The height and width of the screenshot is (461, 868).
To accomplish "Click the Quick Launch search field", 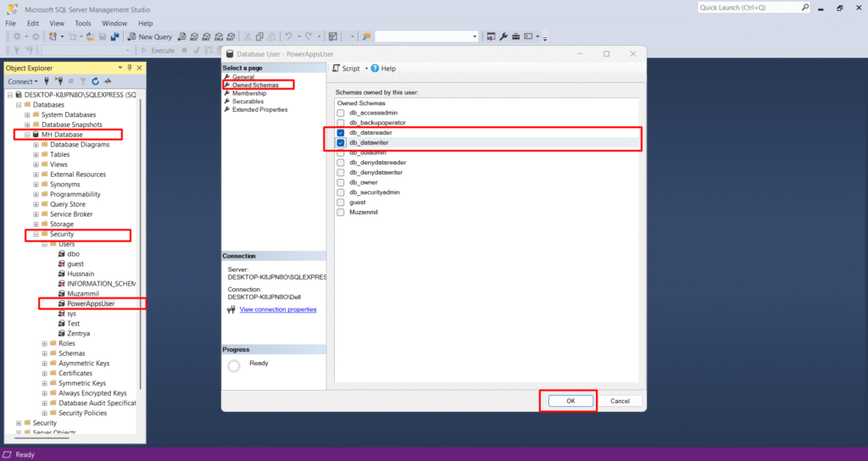I will pyautogui.click(x=746, y=8).
